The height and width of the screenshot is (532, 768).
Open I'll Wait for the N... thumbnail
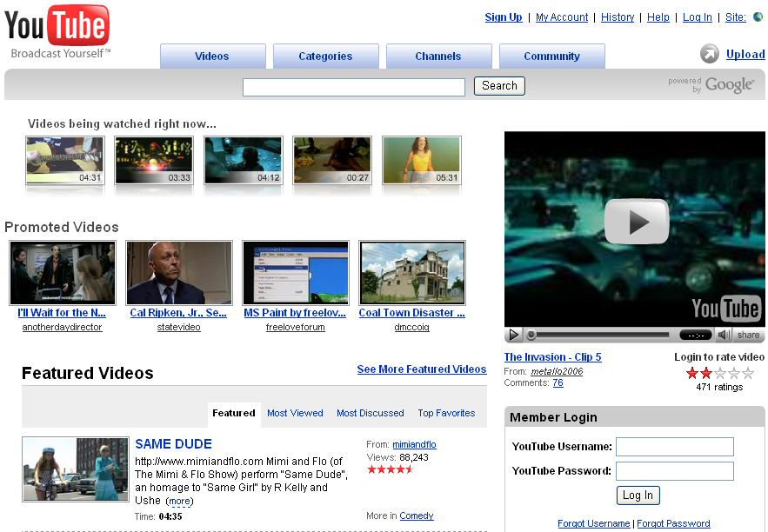[63, 273]
